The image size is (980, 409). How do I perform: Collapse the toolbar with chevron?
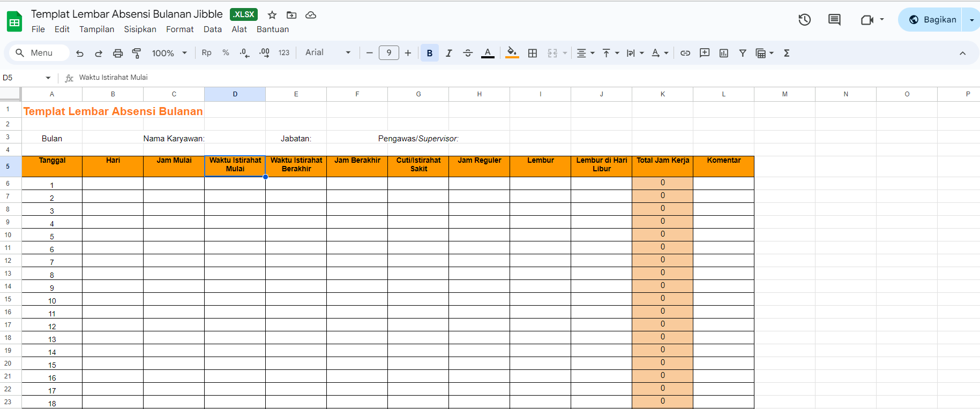(x=962, y=53)
